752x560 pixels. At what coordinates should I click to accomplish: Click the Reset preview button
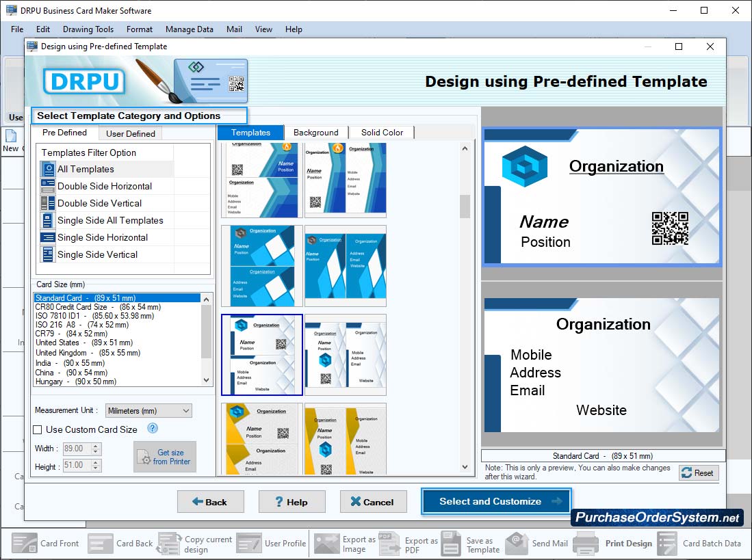click(x=698, y=472)
